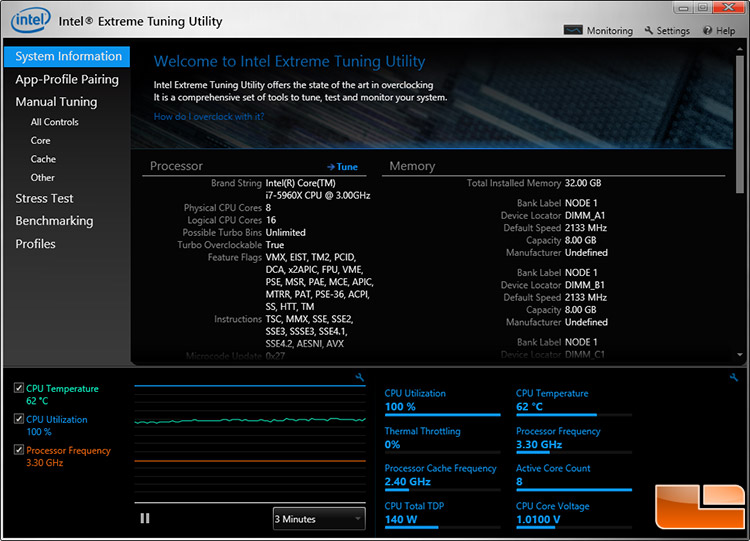Select All Controls under Manual Tuning
750x541 pixels.
55,122
